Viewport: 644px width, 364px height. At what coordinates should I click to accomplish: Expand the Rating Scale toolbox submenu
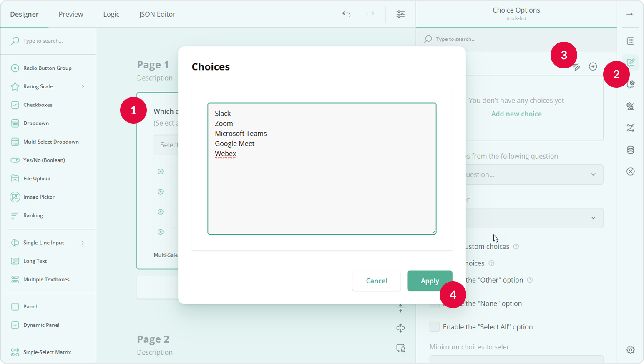[83, 86]
